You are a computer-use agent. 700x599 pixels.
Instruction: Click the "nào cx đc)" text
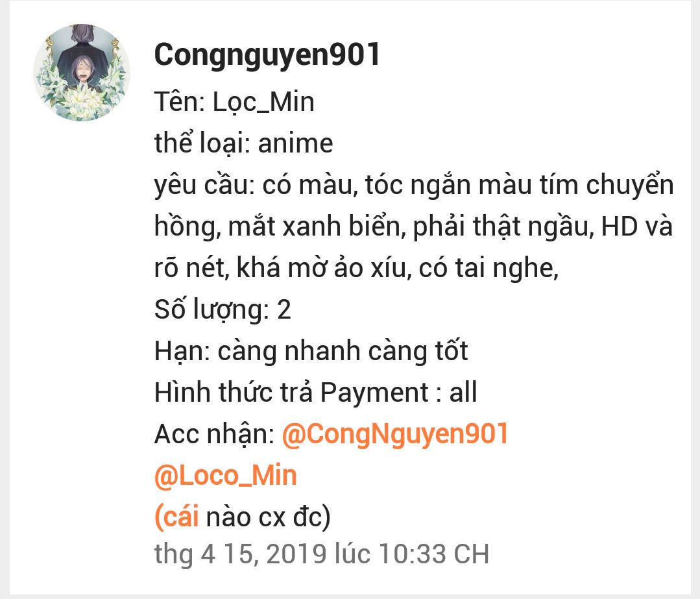269,517
